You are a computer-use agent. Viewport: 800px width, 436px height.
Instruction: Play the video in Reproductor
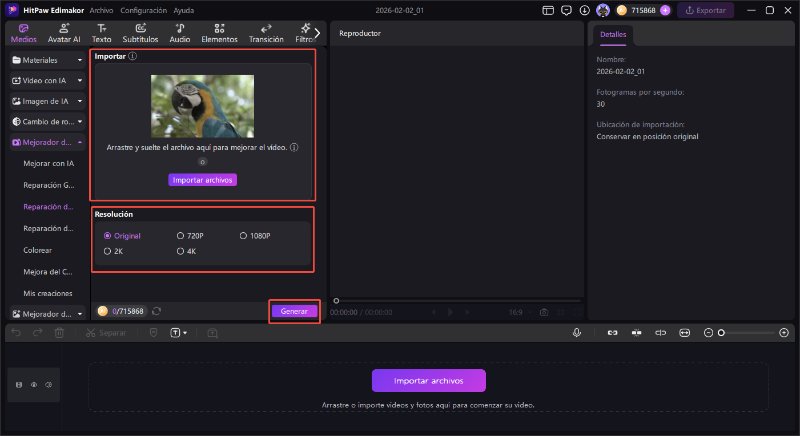tap(450, 312)
